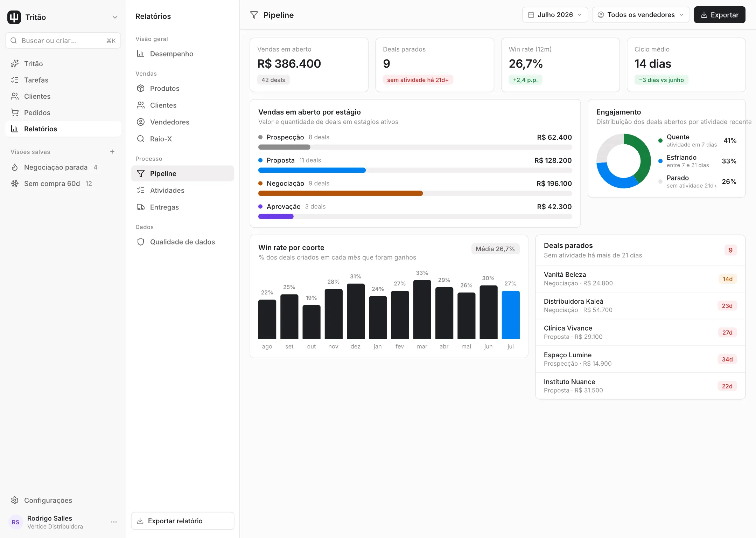Screen dimensions: 756x538
Task: Expand the Tritão workspace switcher chevron
Action: coord(115,17)
